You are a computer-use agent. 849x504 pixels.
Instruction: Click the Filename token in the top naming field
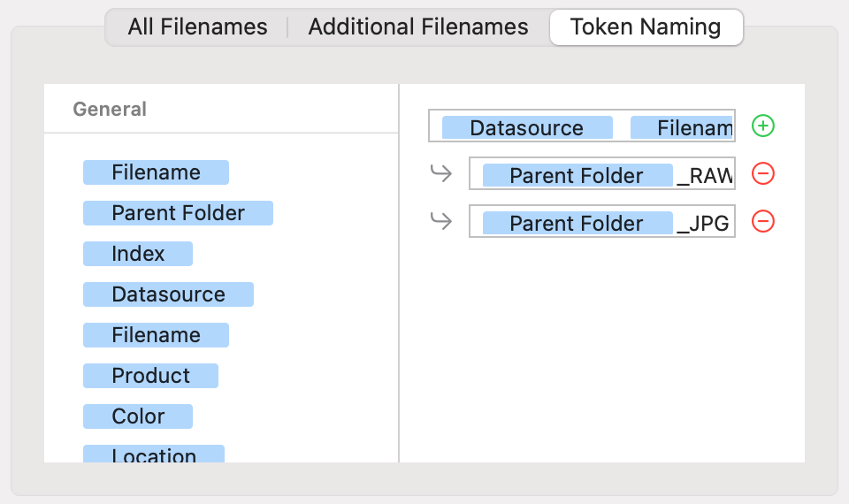(x=683, y=128)
